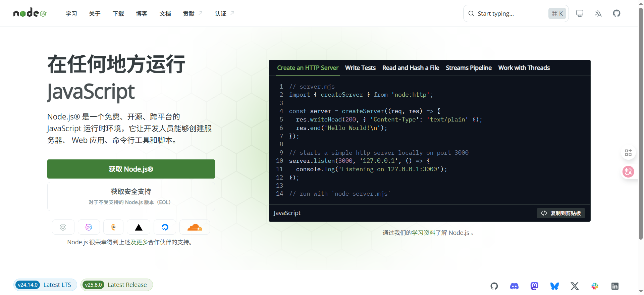Click code line starting "console.log('Listening"
The image size is (644, 295).
pyautogui.click(x=371, y=169)
